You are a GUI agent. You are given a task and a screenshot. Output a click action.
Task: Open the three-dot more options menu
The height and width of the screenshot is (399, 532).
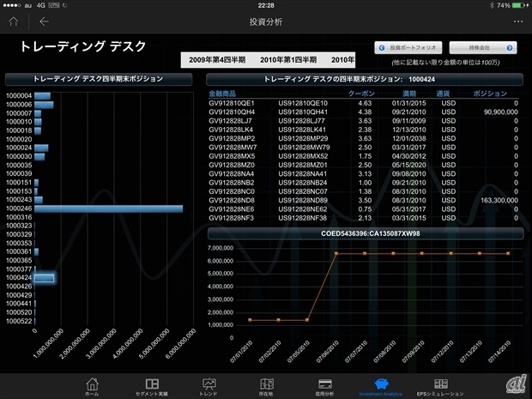click(x=518, y=21)
